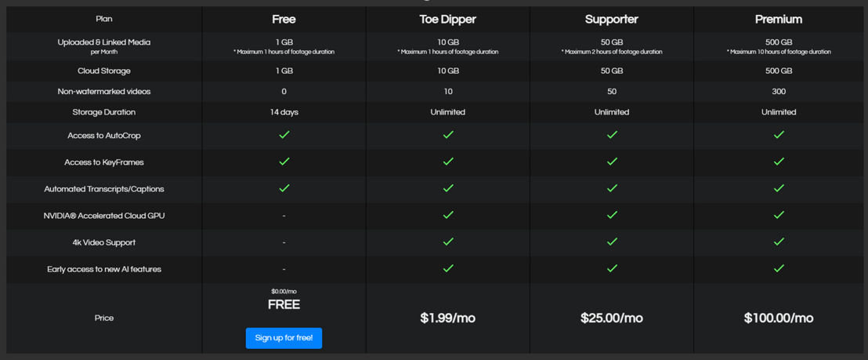Click the $1.99/mo price
This screenshot has width=868, height=360.
(x=448, y=318)
